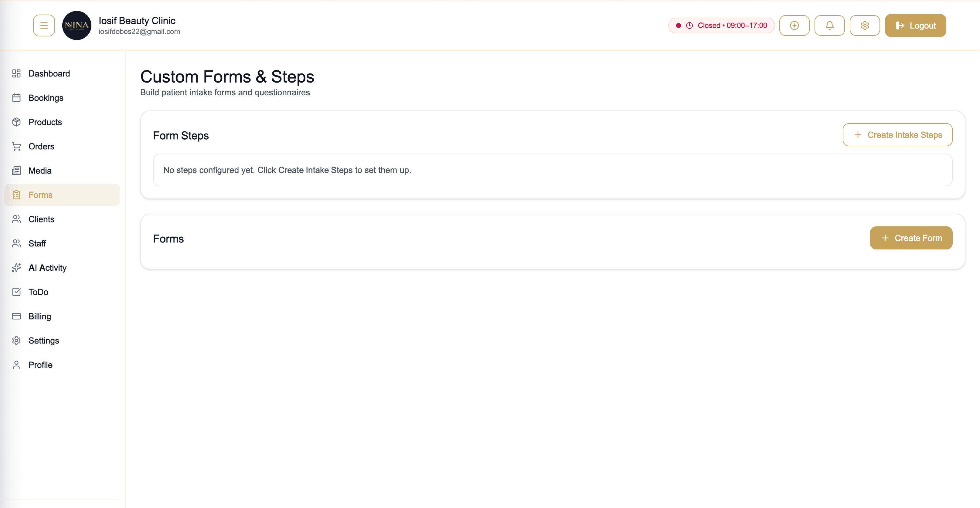The height and width of the screenshot is (508, 980).
Task: Select the ToDo checkmark icon
Action: click(x=17, y=292)
